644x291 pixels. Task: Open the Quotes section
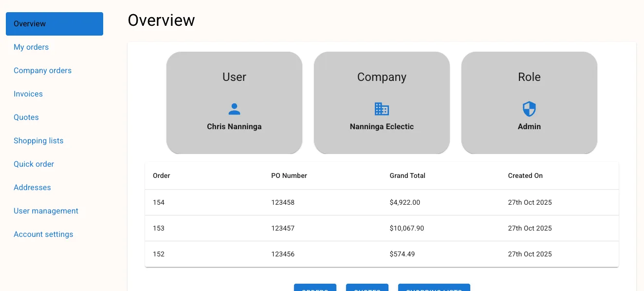click(26, 117)
